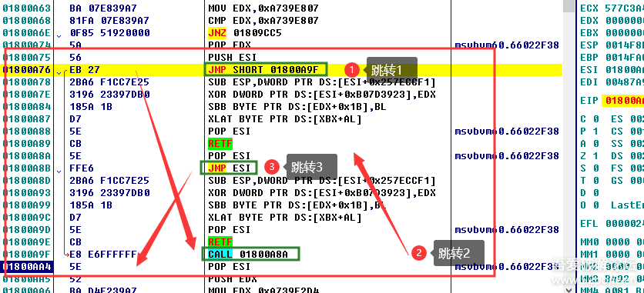This screenshot has width=644, height=293.
Task: Select address 01800A9C
Action: pyautogui.click(x=26, y=217)
